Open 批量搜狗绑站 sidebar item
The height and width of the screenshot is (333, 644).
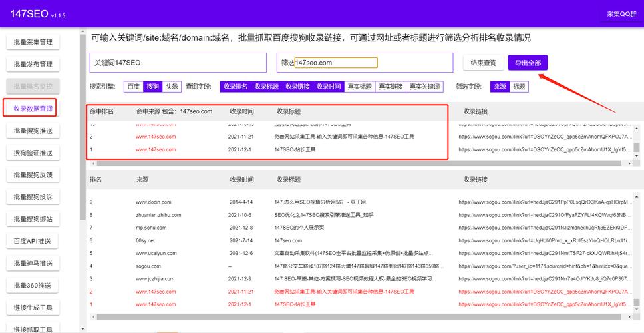click(x=33, y=220)
